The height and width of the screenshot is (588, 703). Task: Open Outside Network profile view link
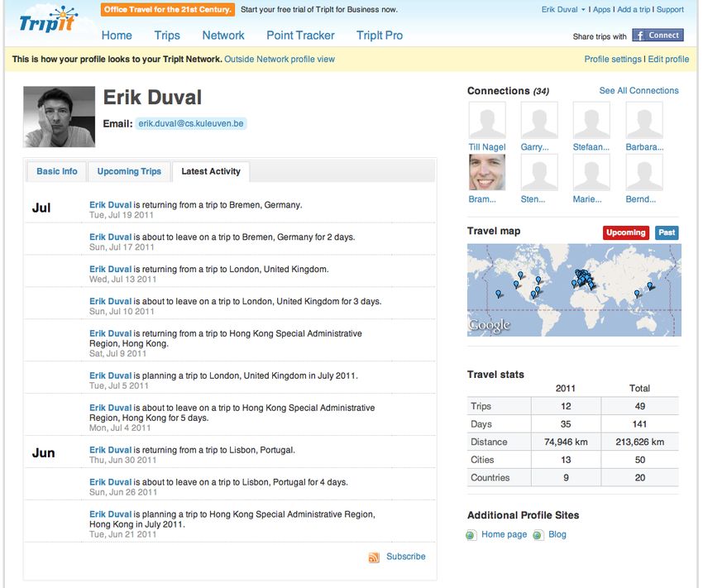click(x=280, y=60)
